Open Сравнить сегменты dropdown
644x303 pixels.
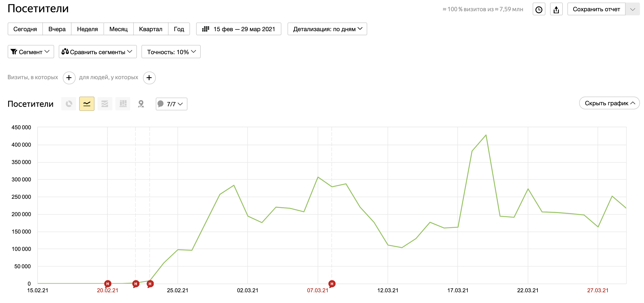[98, 52]
